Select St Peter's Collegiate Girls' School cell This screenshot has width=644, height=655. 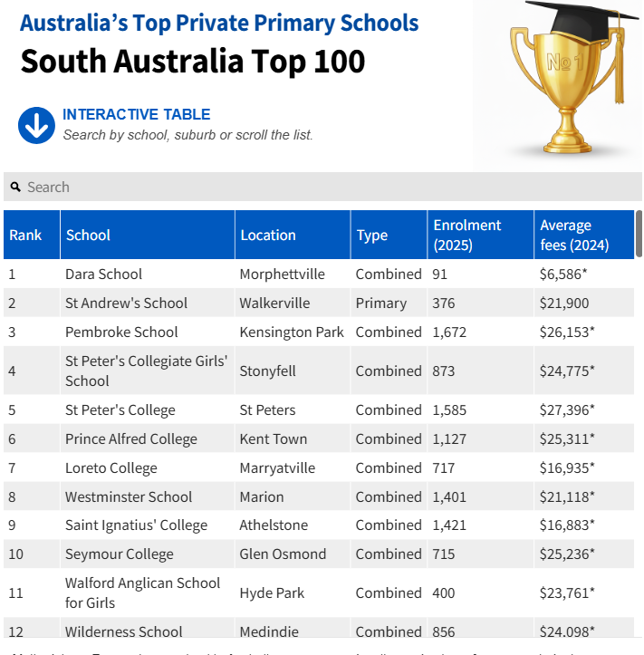[x=148, y=371]
